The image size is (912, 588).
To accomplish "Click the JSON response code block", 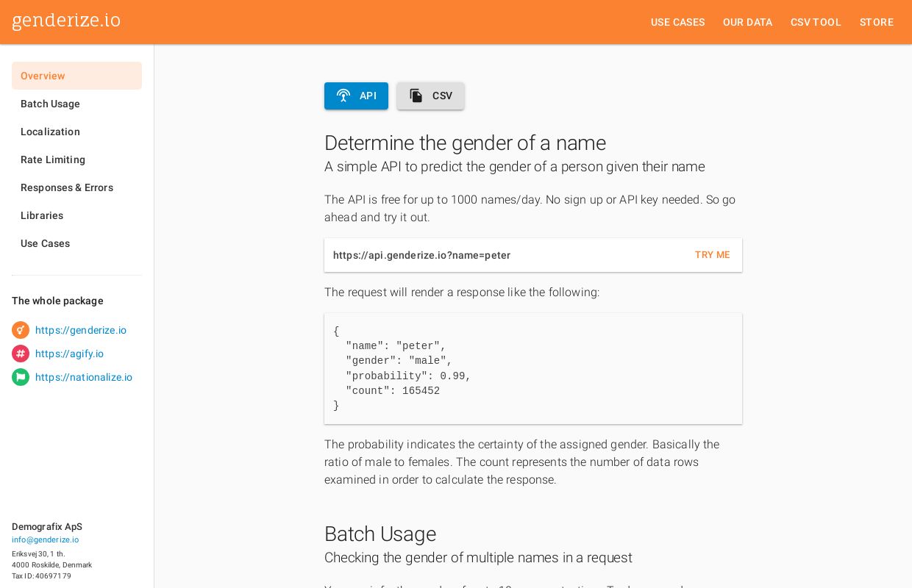I will (x=533, y=368).
